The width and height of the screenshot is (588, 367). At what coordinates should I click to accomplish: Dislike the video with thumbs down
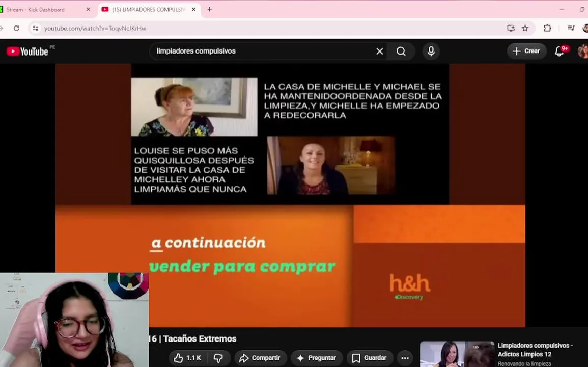(x=218, y=358)
